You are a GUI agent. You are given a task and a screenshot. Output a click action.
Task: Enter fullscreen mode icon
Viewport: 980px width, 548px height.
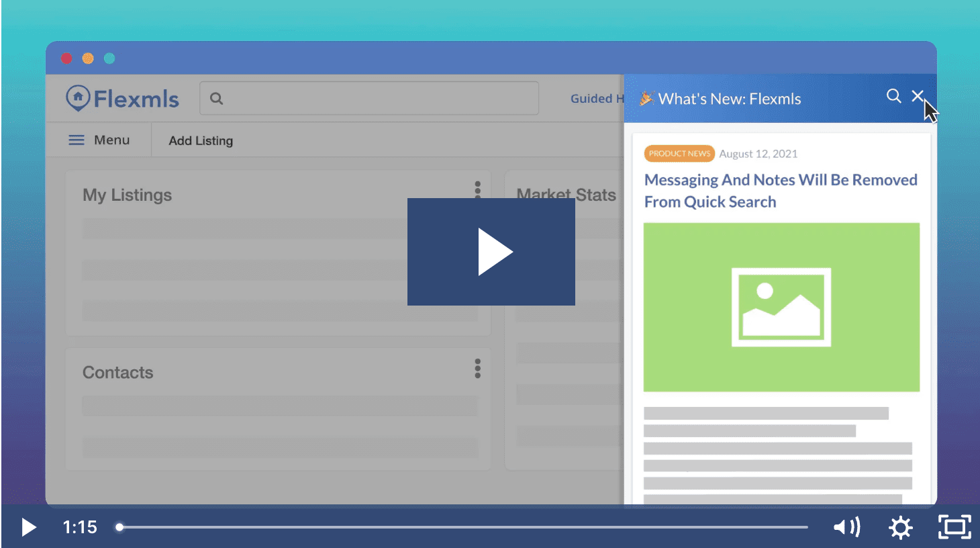(954, 527)
